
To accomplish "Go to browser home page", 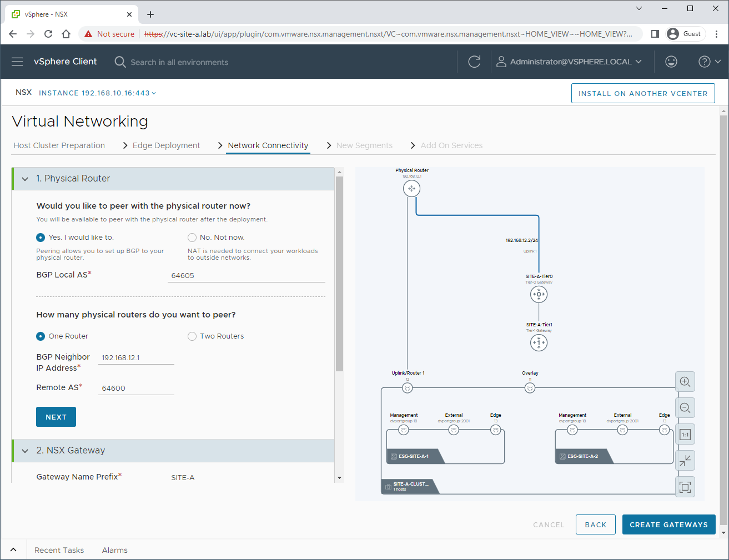I will 66,34.
